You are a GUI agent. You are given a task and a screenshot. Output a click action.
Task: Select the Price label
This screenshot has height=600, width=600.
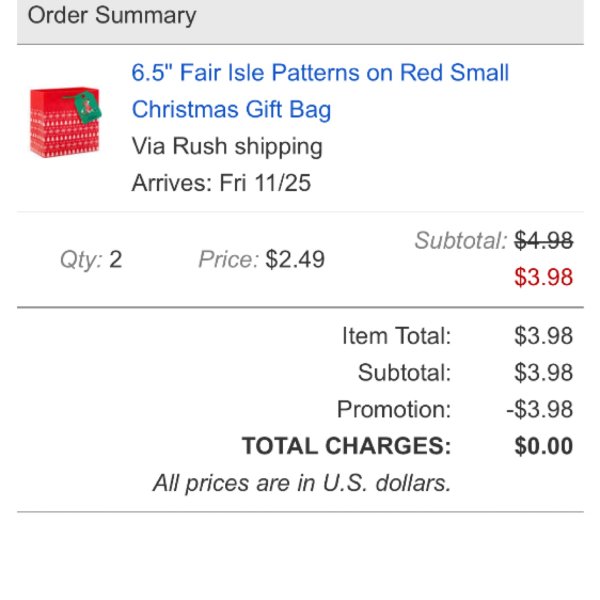(229, 259)
